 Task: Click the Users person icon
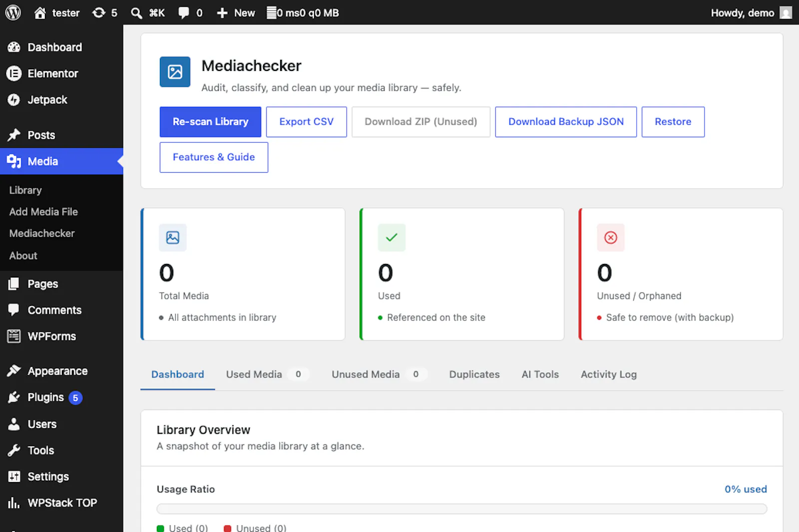point(14,424)
